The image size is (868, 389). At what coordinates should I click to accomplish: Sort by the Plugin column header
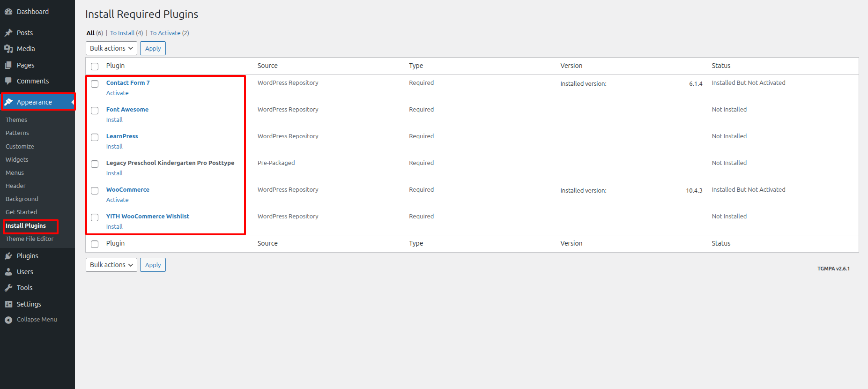pyautogui.click(x=115, y=66)
